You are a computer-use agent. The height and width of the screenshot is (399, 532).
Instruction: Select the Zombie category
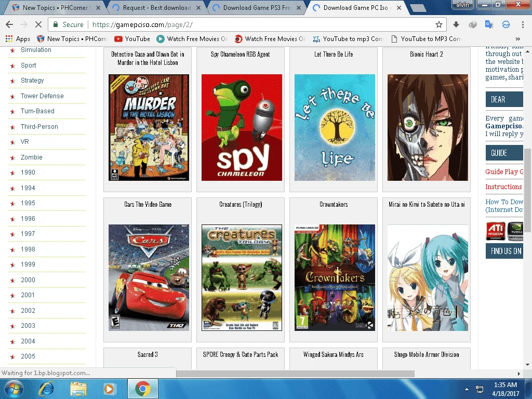pyautogui.click(x=32, y=157)
